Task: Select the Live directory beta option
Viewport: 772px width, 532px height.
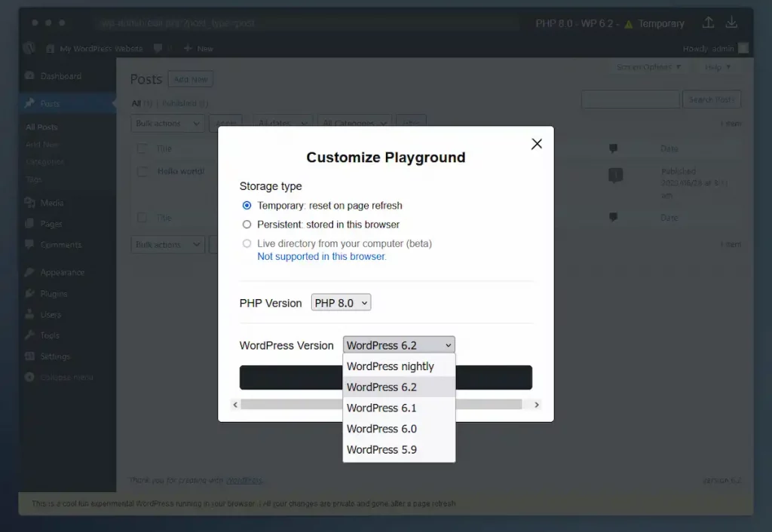Action: 247,243
